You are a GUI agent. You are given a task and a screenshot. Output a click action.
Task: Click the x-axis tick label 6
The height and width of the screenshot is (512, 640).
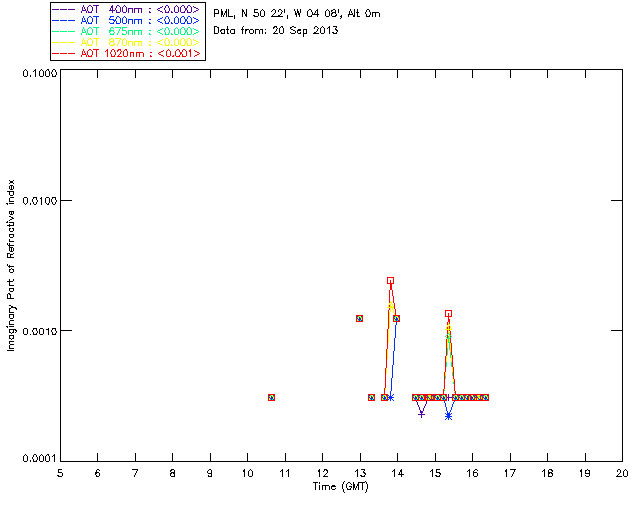point(98,473)
